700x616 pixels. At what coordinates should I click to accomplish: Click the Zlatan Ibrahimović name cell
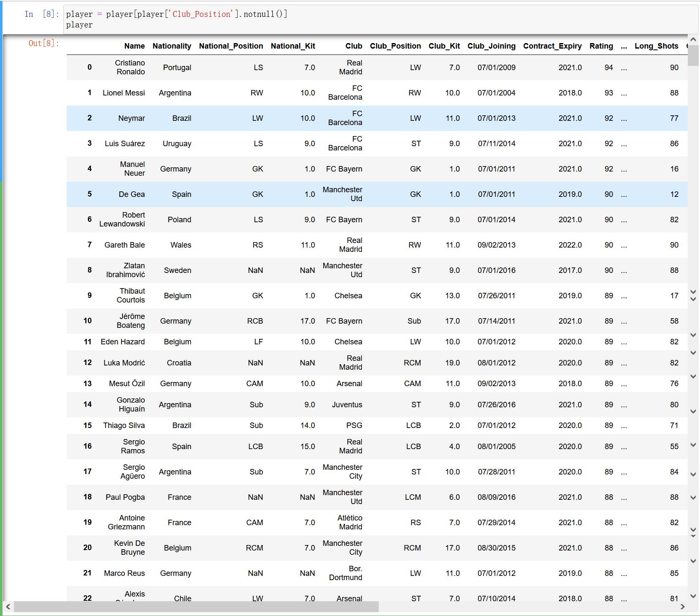pyautogui.click(x=125, y=270)
